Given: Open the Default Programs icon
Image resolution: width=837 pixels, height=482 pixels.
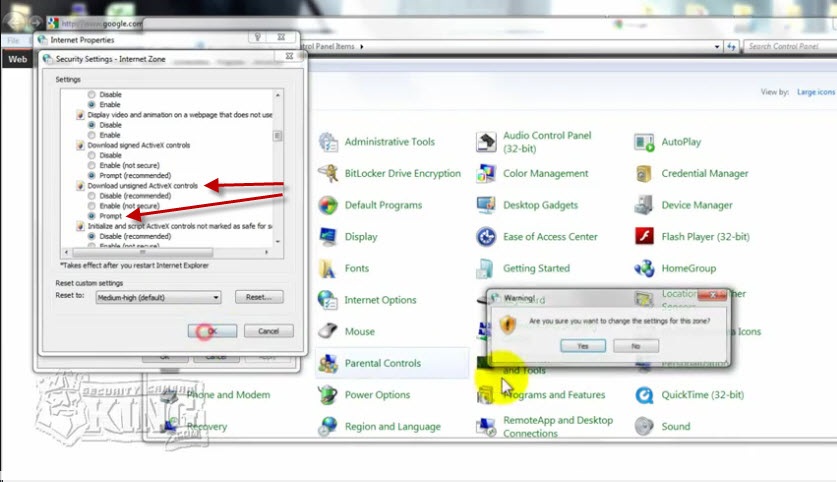Looking at the screenshot, I should click(328, 205).
